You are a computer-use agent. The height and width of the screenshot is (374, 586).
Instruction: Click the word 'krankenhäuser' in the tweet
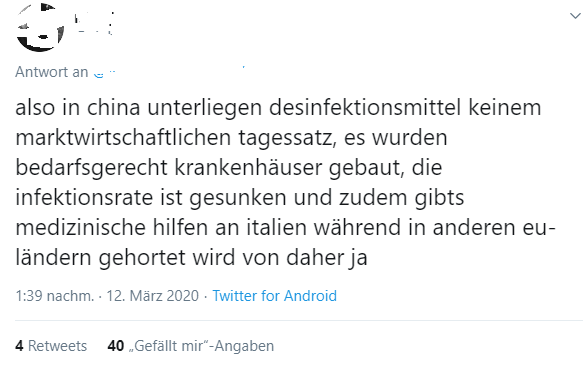(x=248, y=168)
